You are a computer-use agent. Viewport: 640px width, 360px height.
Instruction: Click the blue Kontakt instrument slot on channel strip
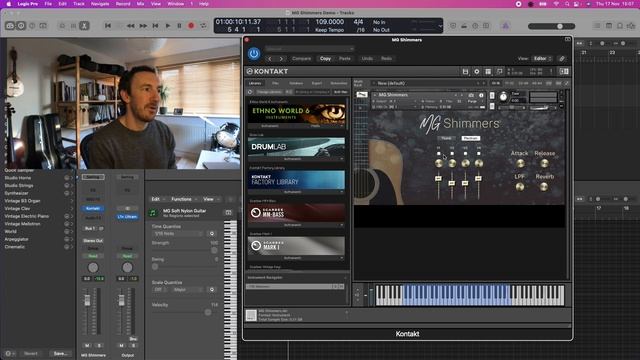pos(93,209)
